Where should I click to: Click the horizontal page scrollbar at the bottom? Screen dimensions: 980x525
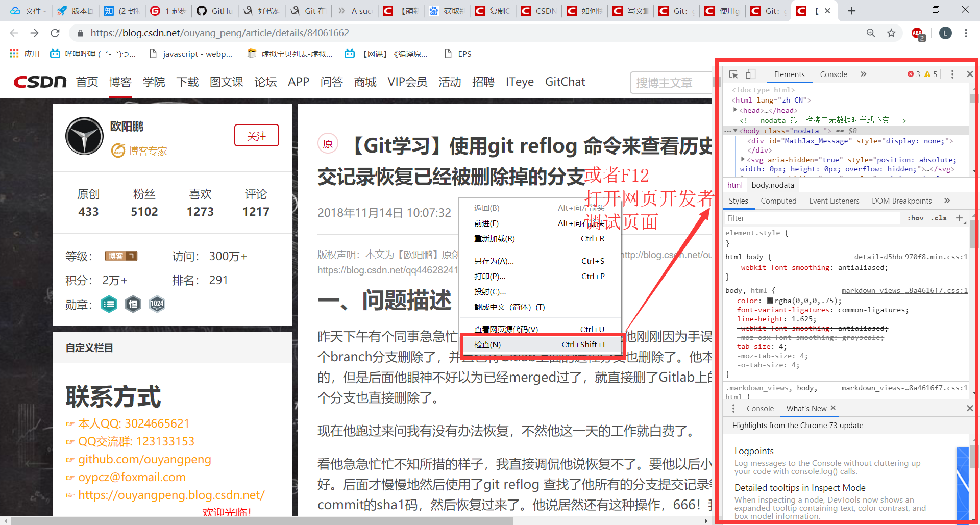click(261, 520)
